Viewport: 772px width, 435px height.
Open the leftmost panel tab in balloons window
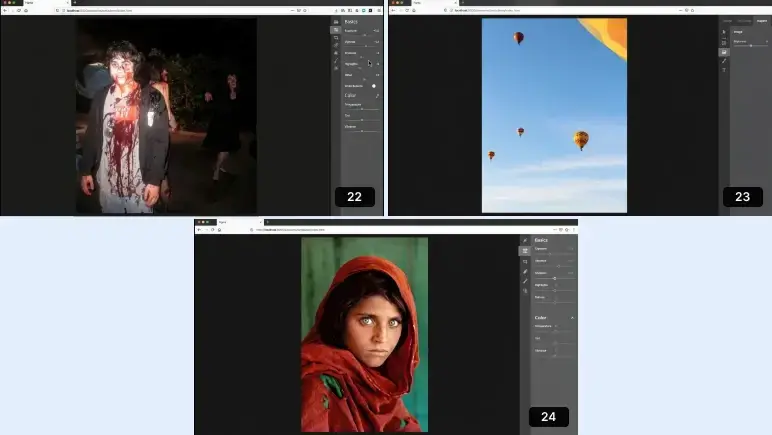coord(727,21)
